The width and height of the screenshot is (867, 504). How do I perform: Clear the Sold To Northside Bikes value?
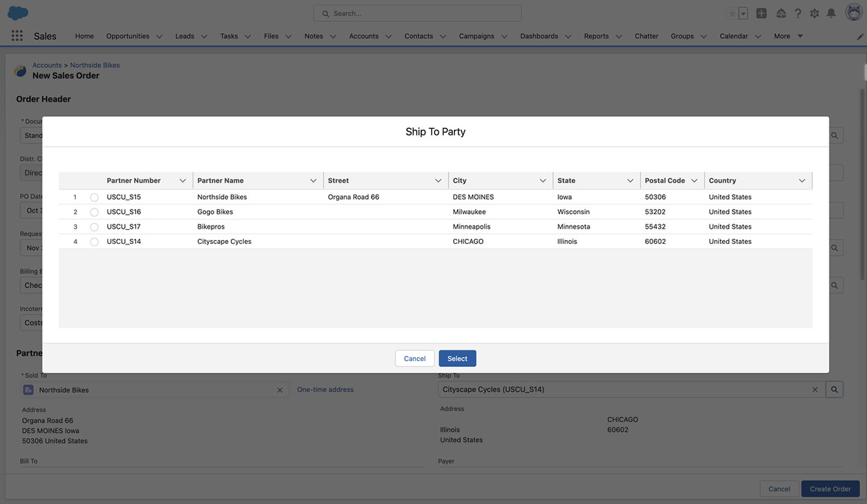(279, 390)
